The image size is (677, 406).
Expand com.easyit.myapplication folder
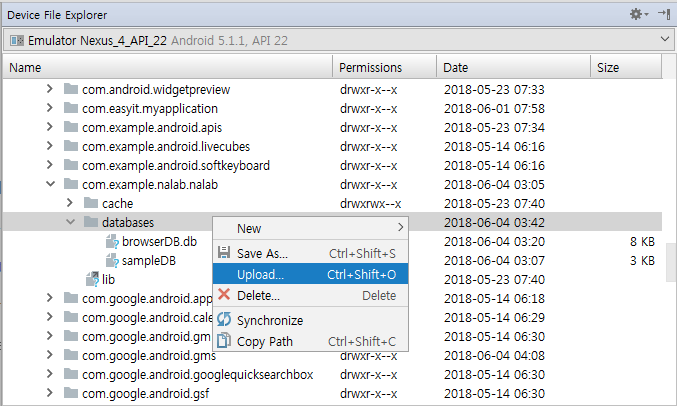click(x=50, y=108)
